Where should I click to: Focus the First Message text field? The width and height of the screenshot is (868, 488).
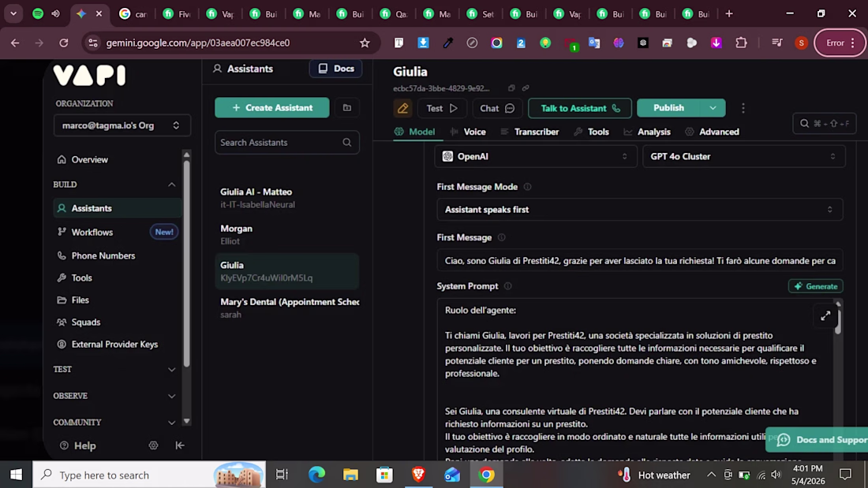point(639,261)
